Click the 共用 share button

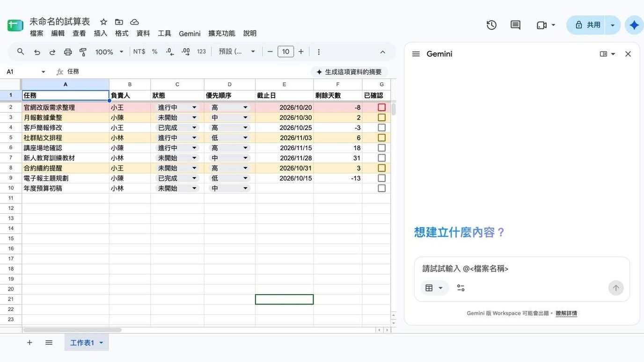587,25
